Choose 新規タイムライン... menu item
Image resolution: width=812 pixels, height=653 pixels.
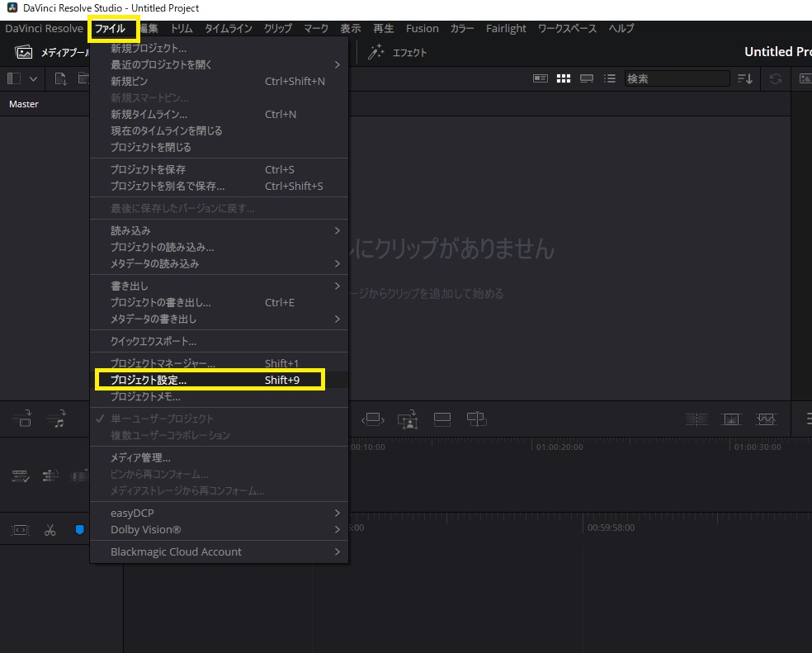219,115
